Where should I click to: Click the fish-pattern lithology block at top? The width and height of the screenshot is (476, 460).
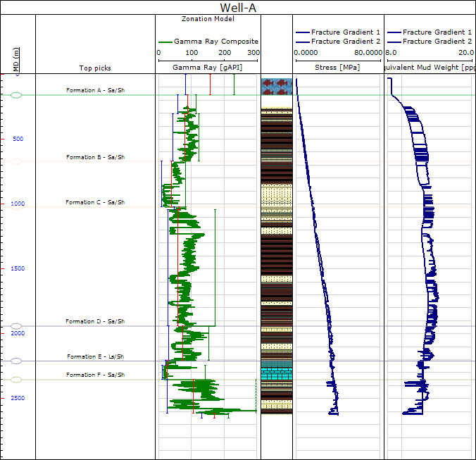[x=276, y=86]
